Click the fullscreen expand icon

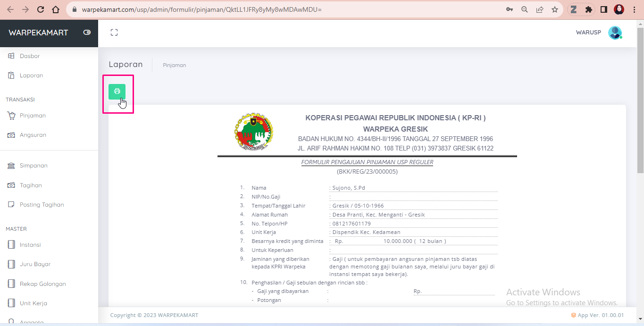coord(114,33)
